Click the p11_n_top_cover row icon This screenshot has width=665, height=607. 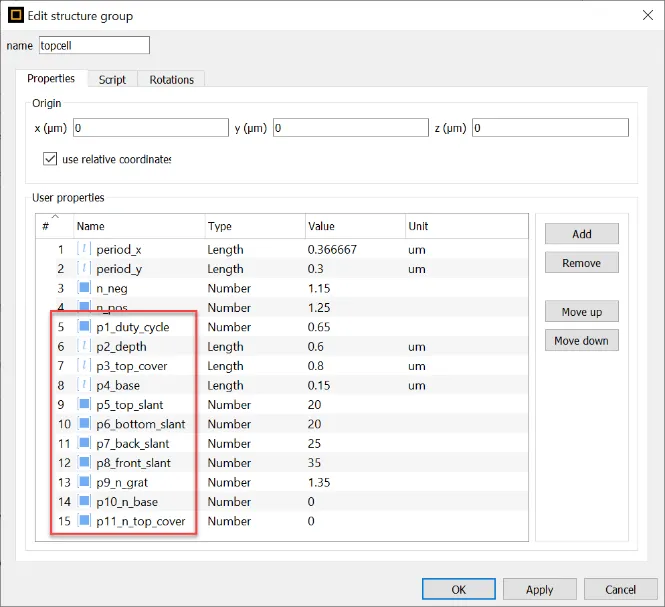coord(84,521)
